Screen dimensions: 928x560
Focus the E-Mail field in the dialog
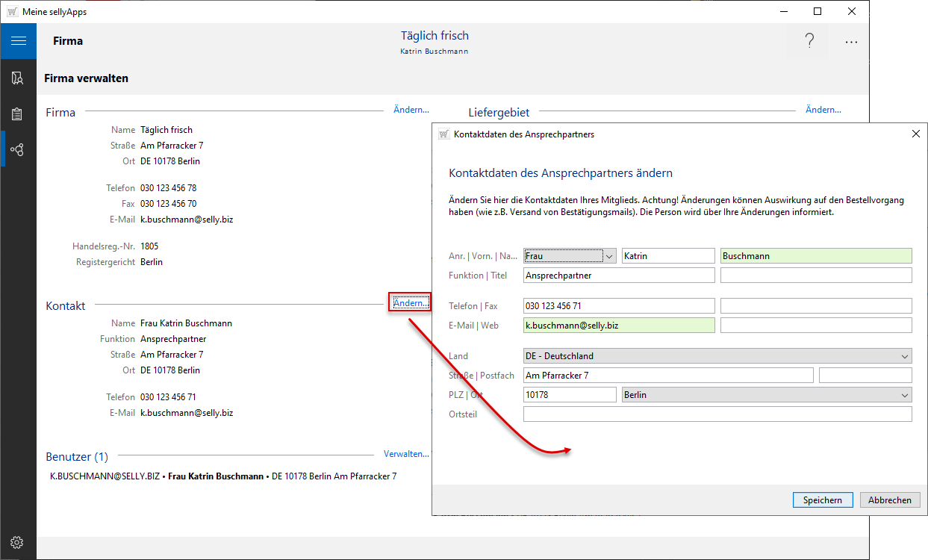(618, 326)
